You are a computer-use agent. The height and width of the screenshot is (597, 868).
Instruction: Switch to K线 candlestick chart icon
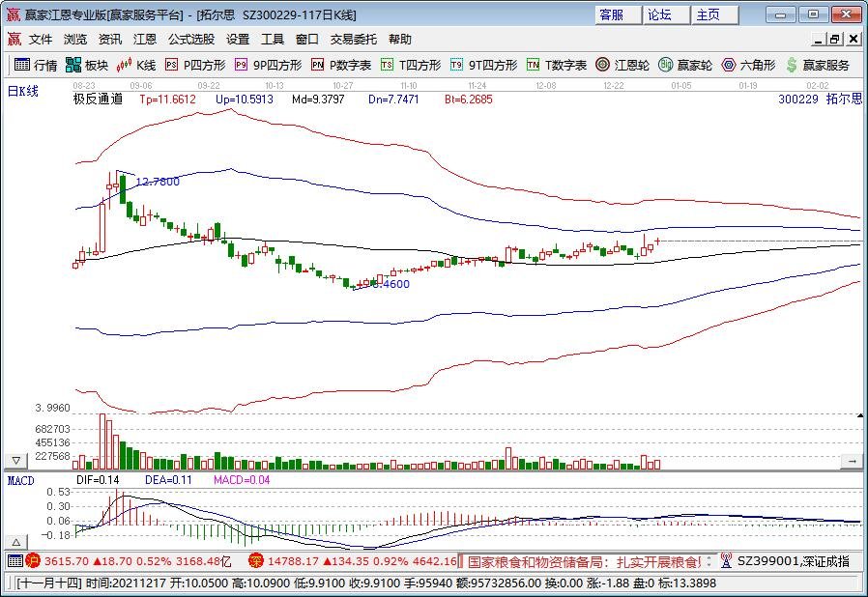(124, 65)
